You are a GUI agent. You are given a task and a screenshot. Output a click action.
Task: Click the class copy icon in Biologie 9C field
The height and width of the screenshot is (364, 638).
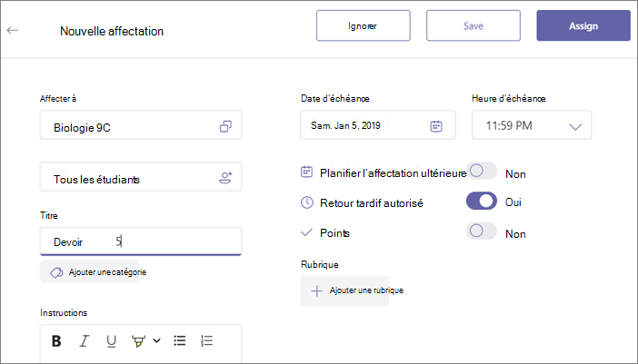pos(225,126)
